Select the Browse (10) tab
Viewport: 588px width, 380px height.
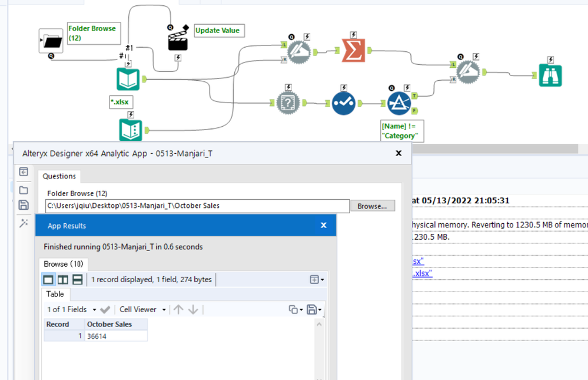(64, 264)
